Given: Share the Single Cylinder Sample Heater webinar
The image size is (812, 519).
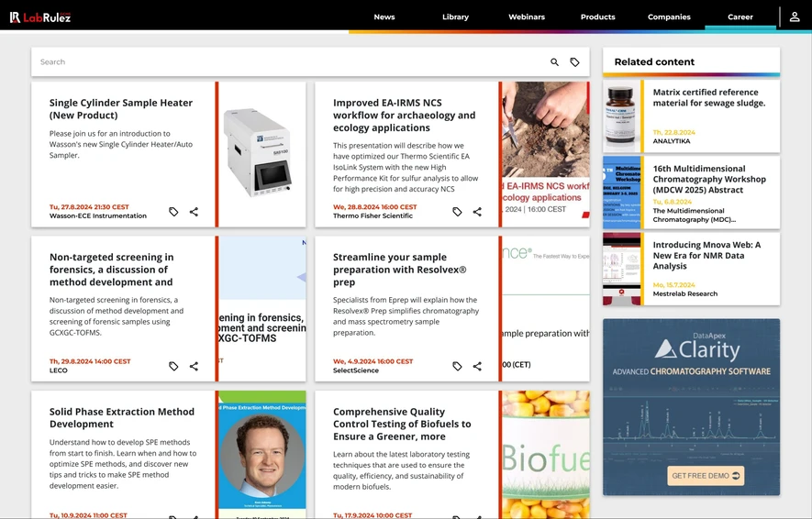Looking at the screenshot, I should tap(194, 212).
